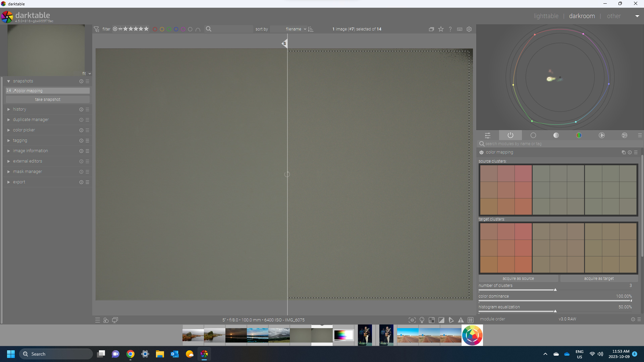Image resolution: width=644 pixels, height=362 pixels.
Task: Switch off the color mapping module
Action: point(481,152)
